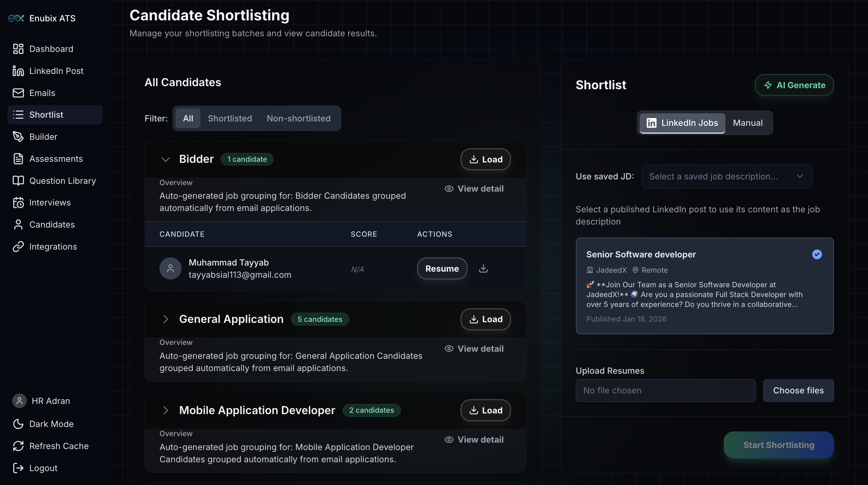The image size is (868, 485).
Task: Expand the General Application group
Action: pos(165,319)
